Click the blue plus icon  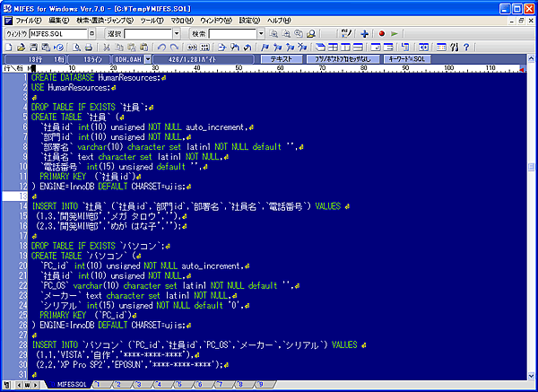coord(365,34)
